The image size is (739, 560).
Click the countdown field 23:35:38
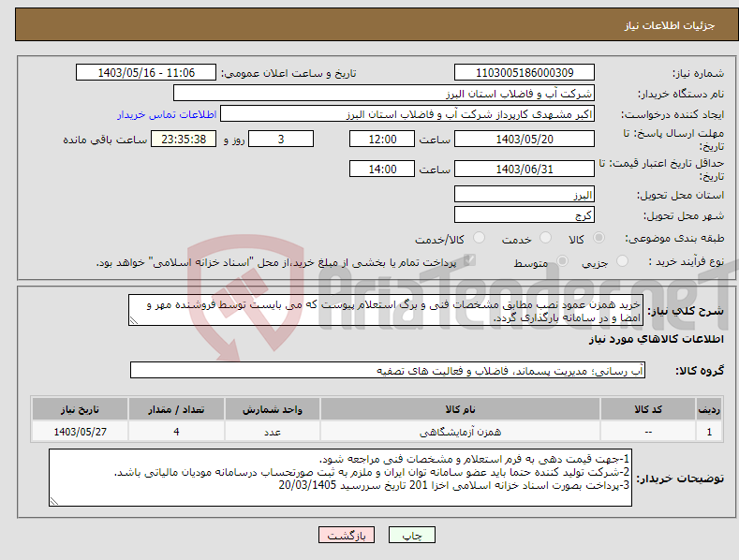(x=184, y=139)
